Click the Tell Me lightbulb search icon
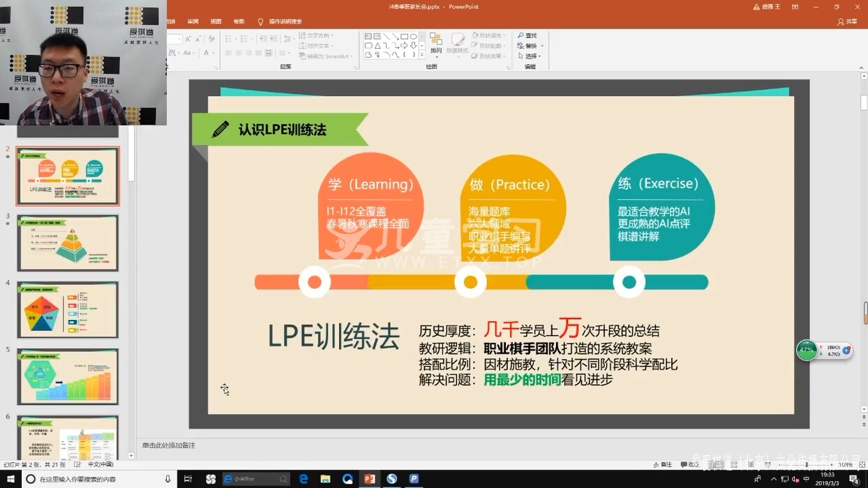 [261, 22]
